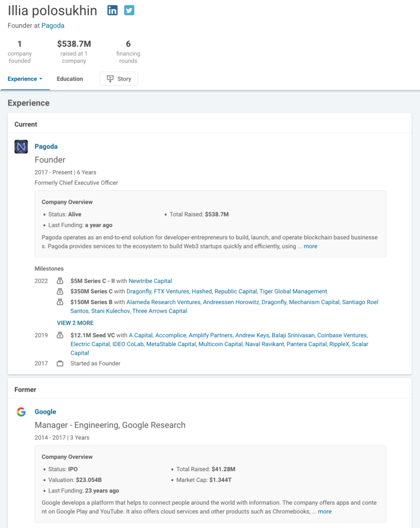Open Coinbase Ventures investor link
This screenshot has width=420, height=528.
342,335
